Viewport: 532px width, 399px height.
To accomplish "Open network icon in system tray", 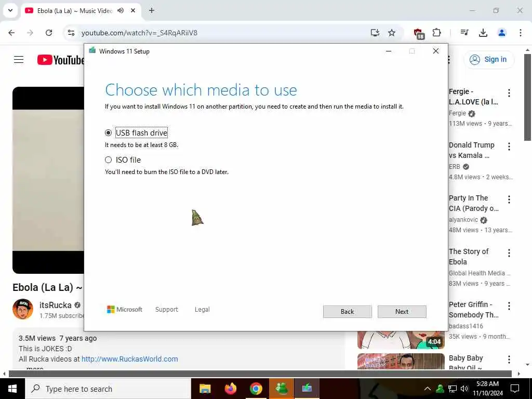I will click(x=453, y=389).
